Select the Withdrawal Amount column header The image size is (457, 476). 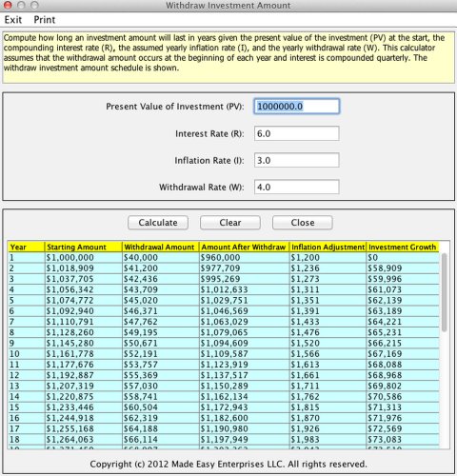[161, 247]
